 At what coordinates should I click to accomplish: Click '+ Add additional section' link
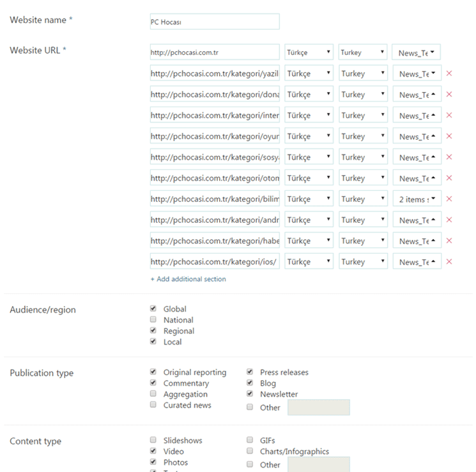(188, 279)
